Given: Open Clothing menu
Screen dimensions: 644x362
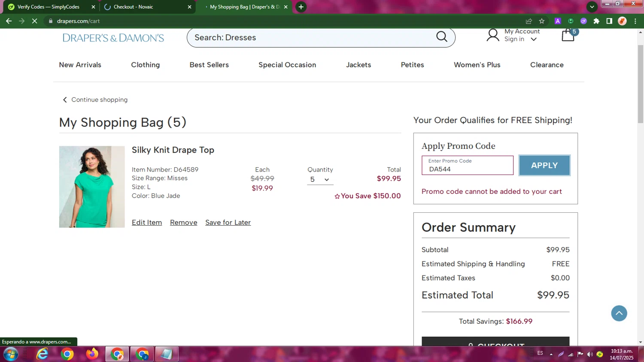Looking at the screenshot, I should 146,65.
